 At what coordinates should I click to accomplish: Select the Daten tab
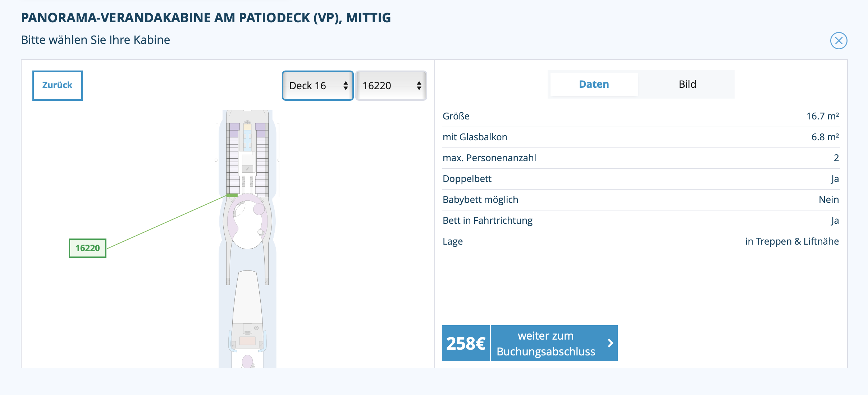click(x=594, y=84)
